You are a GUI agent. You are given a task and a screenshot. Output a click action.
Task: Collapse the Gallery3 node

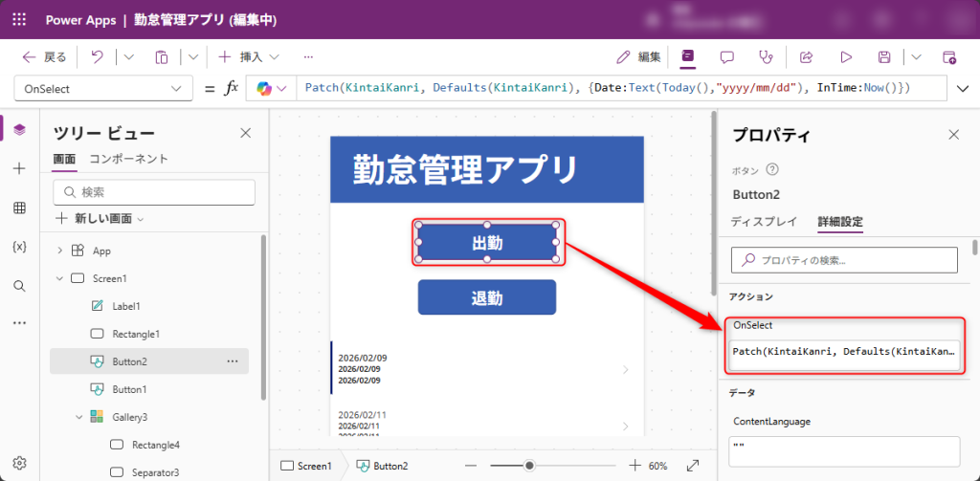79,416
